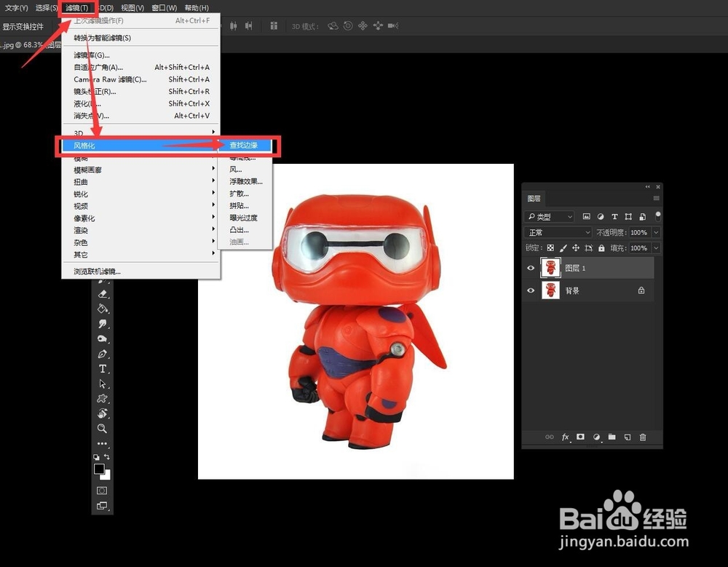This screenshot has height=567, width=728.
Task: Open background color picker swatch
Action: pos(107,476)
